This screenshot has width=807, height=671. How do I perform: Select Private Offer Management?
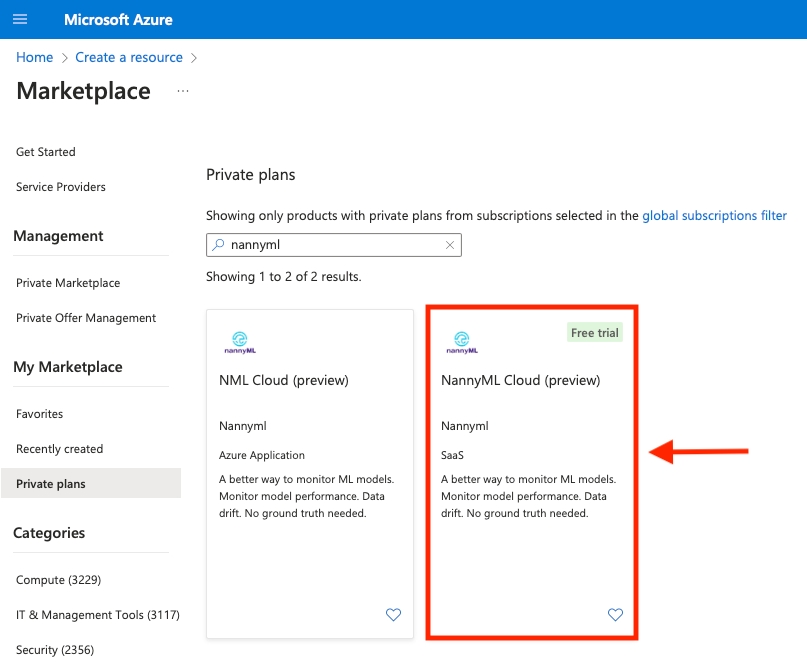[x=86, y=318]
